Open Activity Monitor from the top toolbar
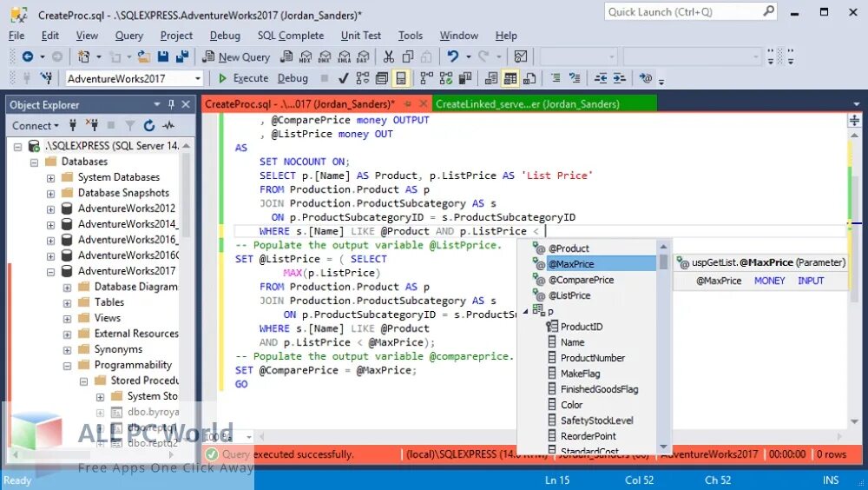The width and height of the screenshot is (868, 490). click(520, 56)
